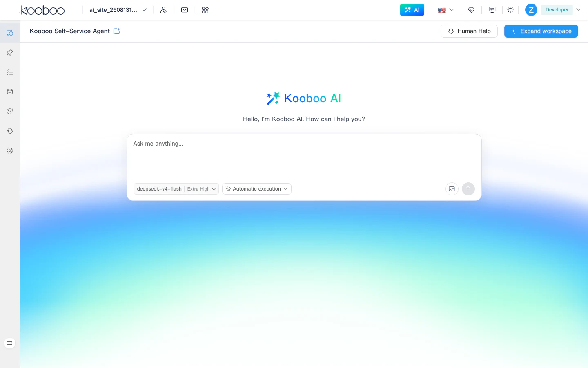Open the Automatic execution mode dropdown
Viewport: 588px width, 368px height.
[257, 189]
